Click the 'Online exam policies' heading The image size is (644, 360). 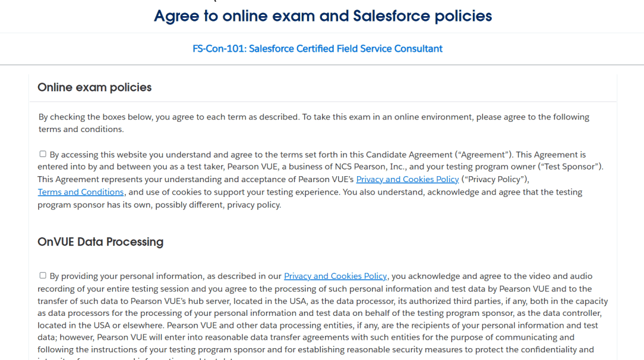pyautogui.click(x=94, y=87)
